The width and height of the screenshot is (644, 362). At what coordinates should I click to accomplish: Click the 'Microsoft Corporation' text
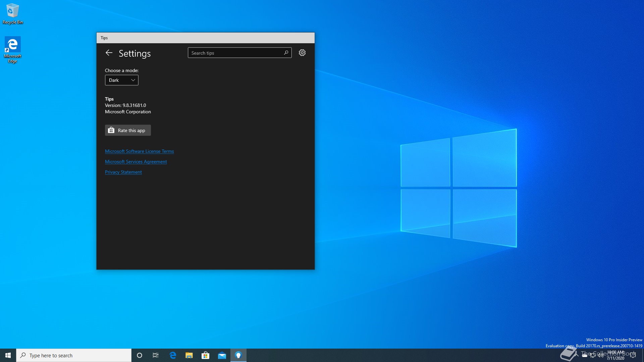point(128,112)
